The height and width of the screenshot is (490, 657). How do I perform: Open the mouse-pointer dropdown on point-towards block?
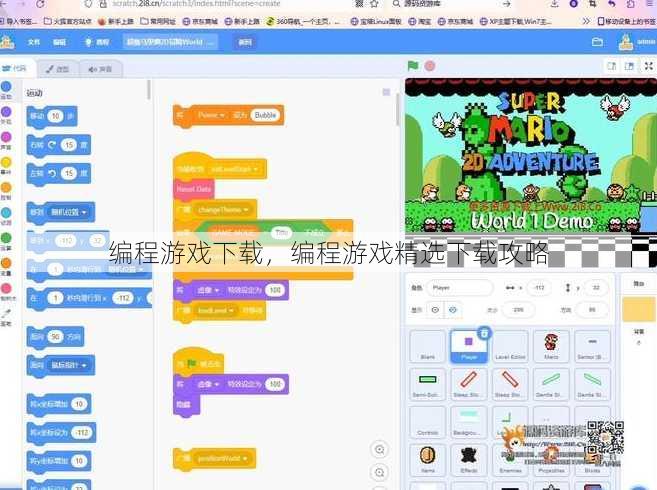[68, 366]
